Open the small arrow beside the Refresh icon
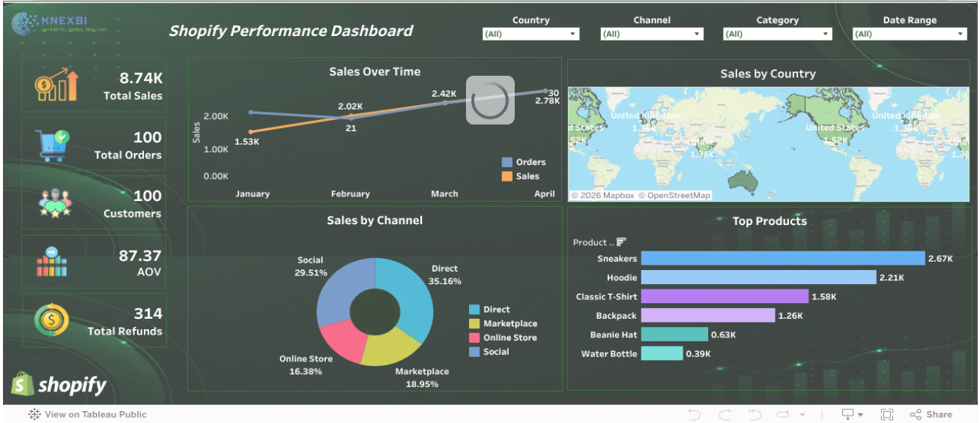Image resolution: width=980 pixels, height=423 pixels. click(x=802, y=415)
